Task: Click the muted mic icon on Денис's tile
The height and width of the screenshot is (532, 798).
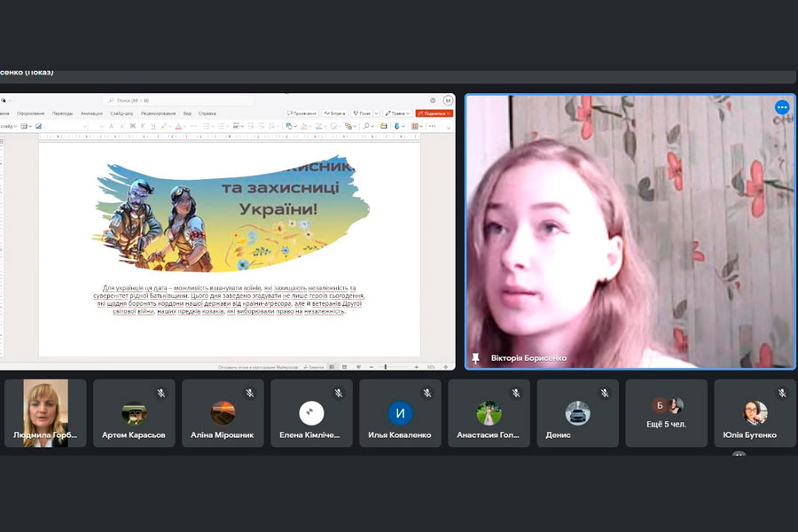Action: click(605, 393)
